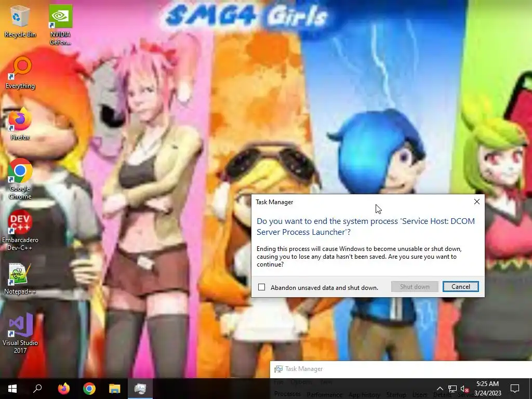Select the Firefox desktop shortcut
532x399 pixels.
[20, 124]
